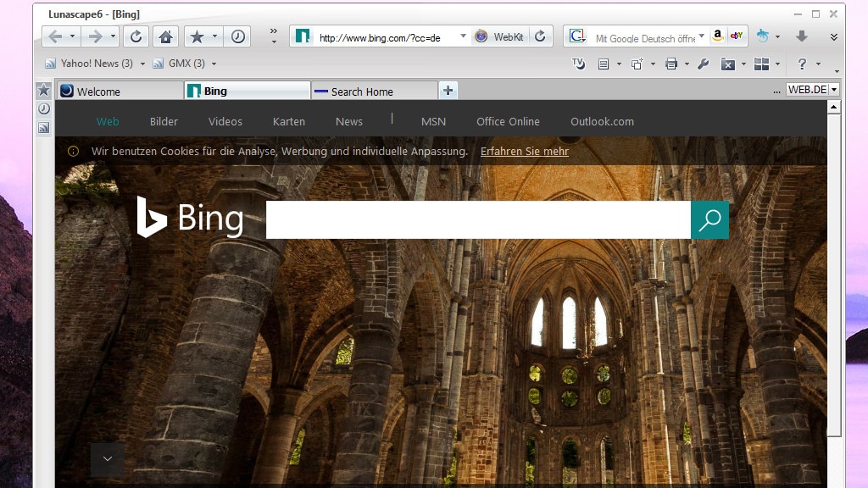This screenshot has height=488, width=868.
Task: Open the home page
Action: [x=165, y=37]
